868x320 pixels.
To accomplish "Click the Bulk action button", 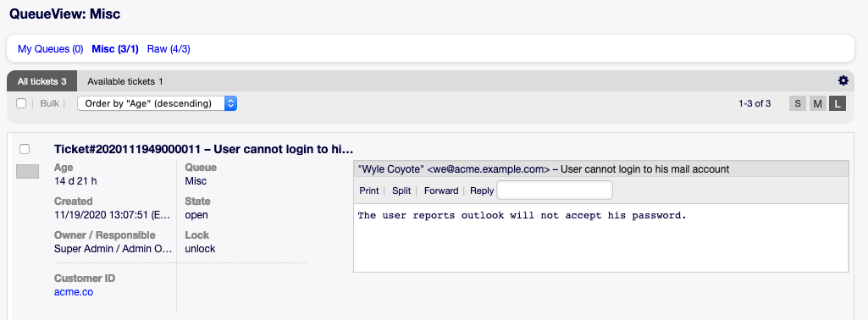I will (50, 103).
